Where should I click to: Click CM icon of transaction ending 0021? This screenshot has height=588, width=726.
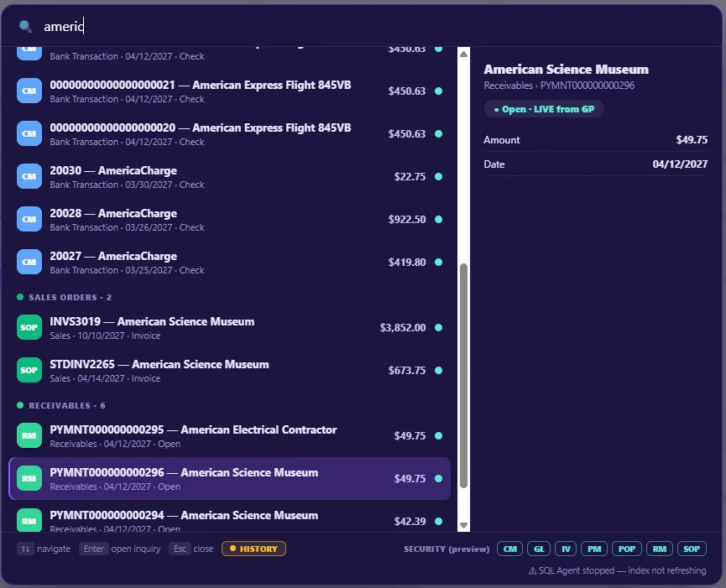point(29,91)
